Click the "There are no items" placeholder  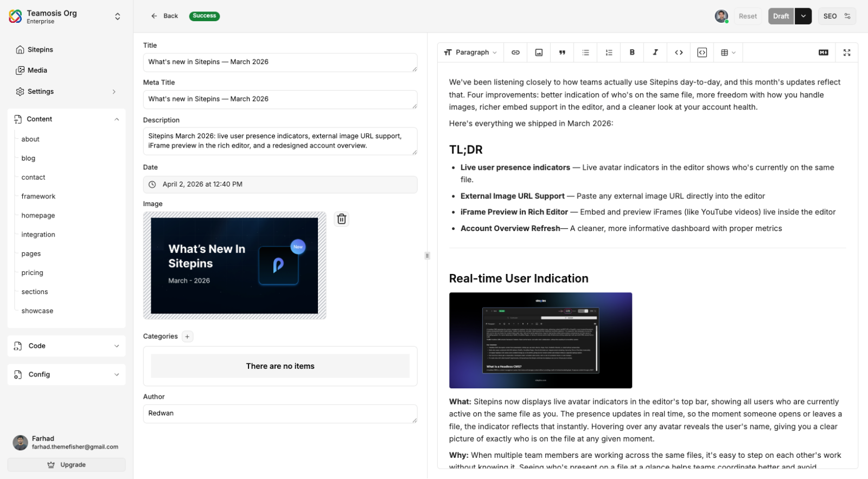click(280, 366)
